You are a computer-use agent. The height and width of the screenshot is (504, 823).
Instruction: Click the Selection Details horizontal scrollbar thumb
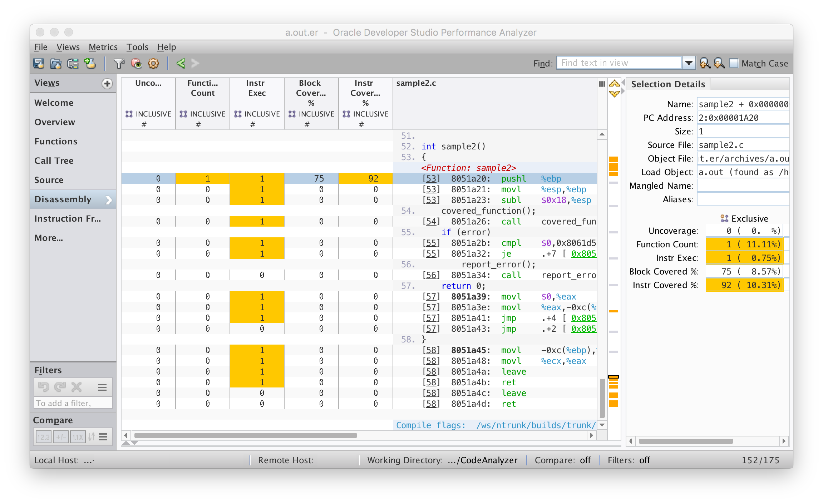(686, 441)
